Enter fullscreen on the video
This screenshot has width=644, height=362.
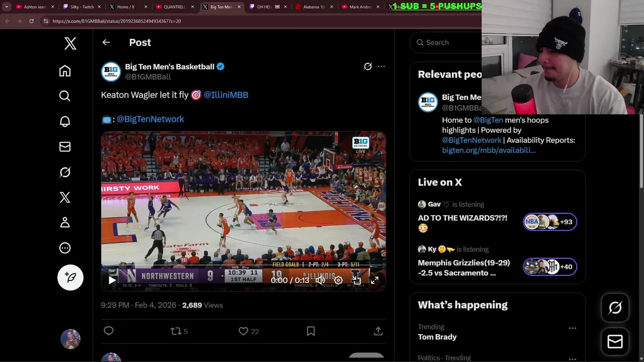click(x=375, y=280)
